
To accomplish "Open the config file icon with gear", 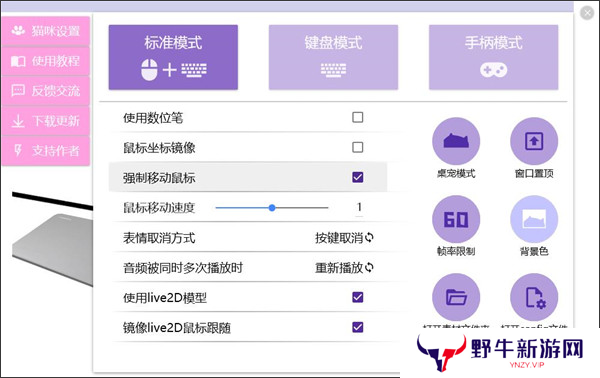I will point(534,297).
